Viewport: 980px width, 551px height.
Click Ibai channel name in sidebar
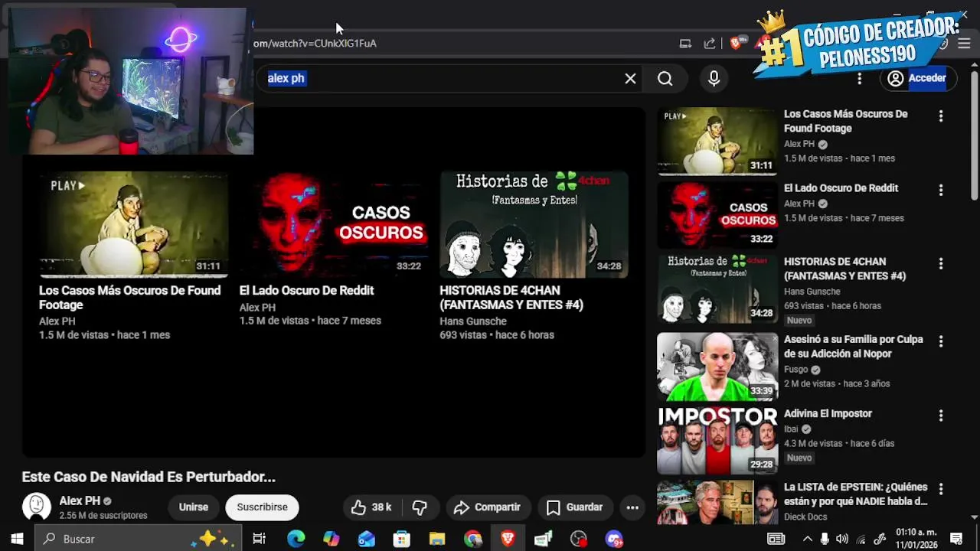point(791,429)
